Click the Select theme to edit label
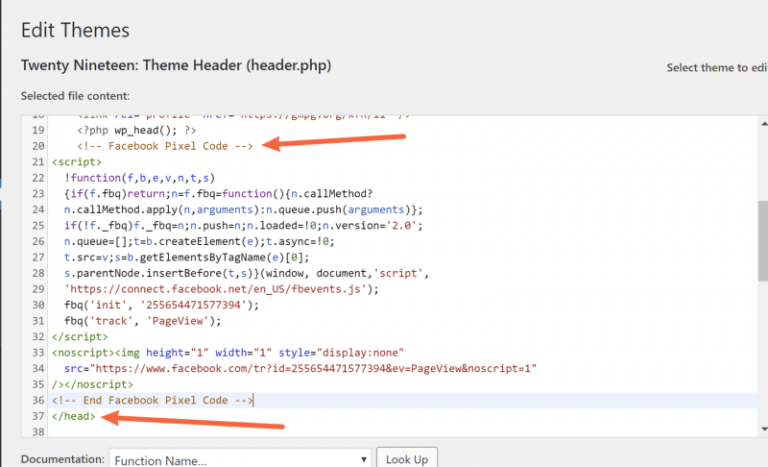 717,68
